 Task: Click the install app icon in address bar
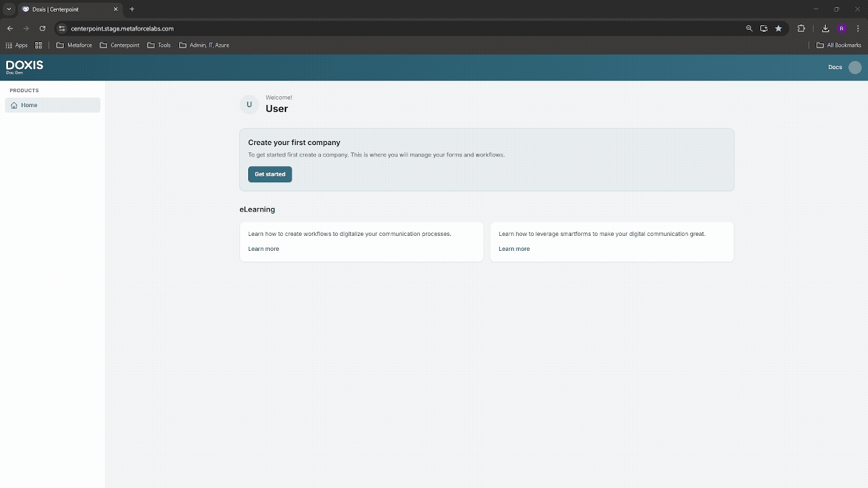764,28
